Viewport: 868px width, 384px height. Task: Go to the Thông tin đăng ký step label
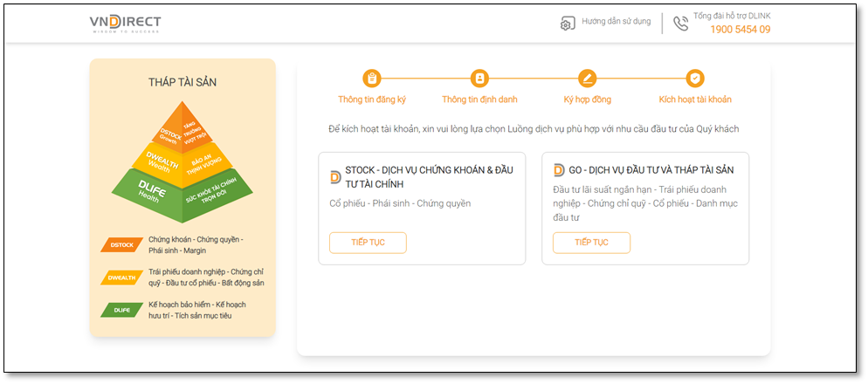click(x=372, y=99)
